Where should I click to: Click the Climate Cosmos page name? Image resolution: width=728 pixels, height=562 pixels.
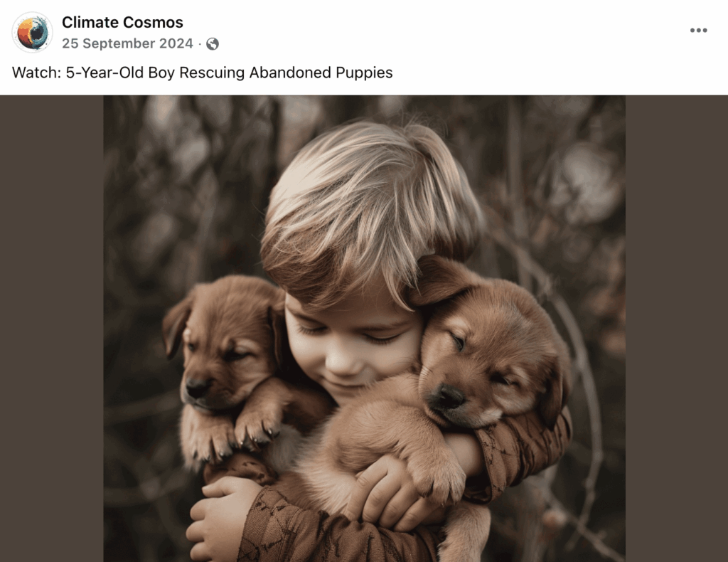(x=122, y=22)
